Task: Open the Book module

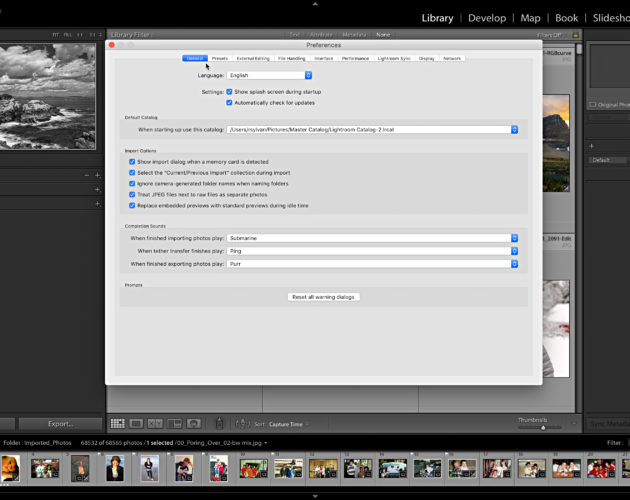Action: click(x=567, y=18)
